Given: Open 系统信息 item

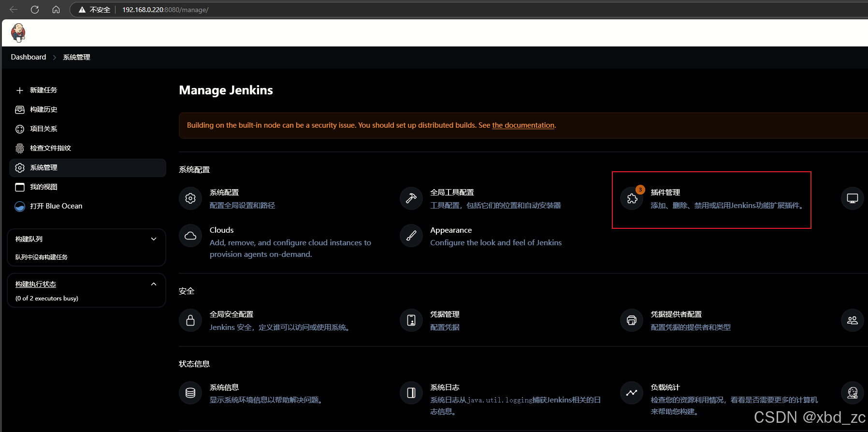Looking at the screenshot, I should 224,387.
